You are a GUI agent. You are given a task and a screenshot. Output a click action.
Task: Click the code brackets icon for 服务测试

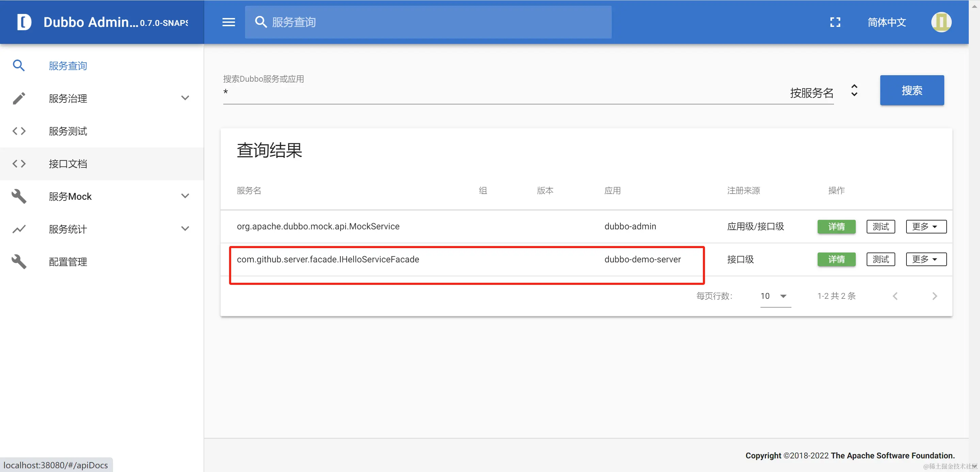pos(19,131)
